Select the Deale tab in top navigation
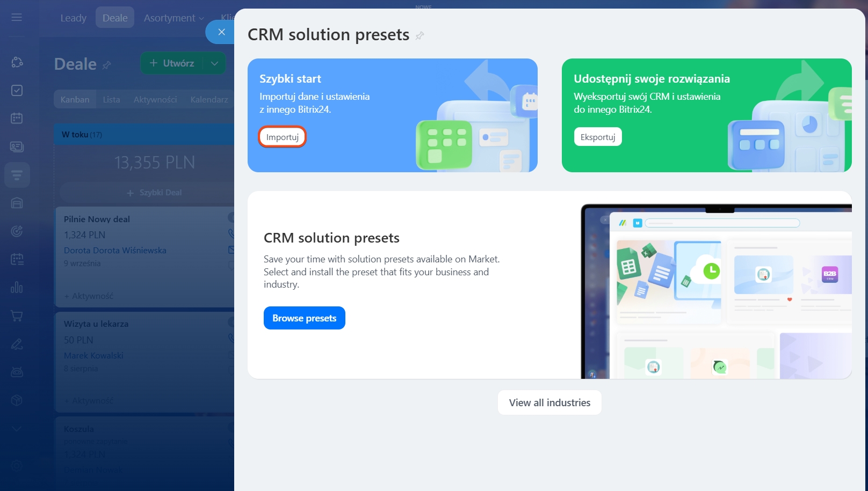This screenshot has width=868, height=491. tap(115, 18)
